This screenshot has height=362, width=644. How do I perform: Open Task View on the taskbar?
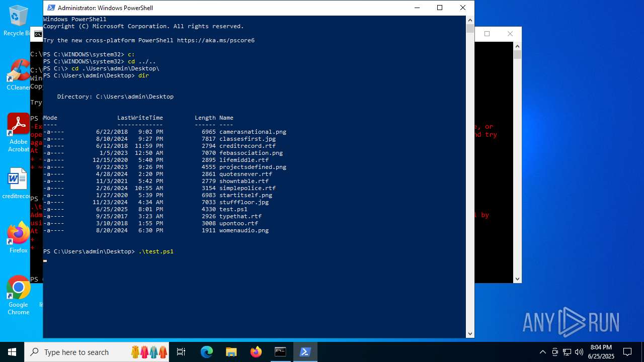pos(181,352)
